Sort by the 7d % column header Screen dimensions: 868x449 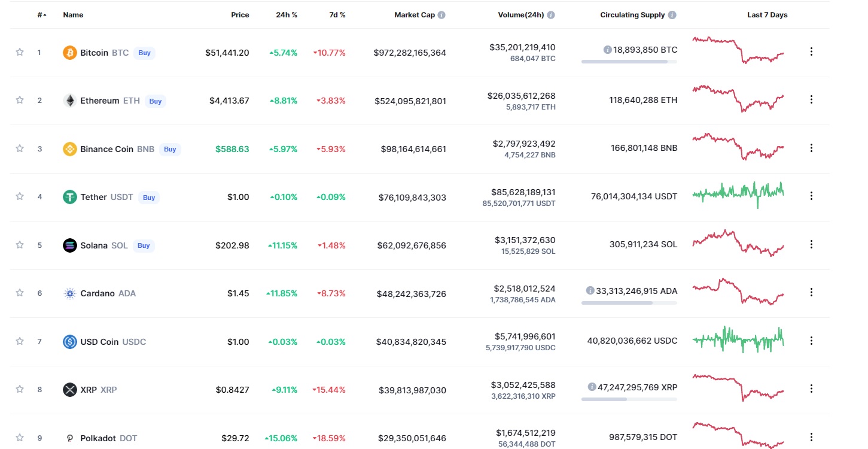pyautogui.click(x=337, y=15)
